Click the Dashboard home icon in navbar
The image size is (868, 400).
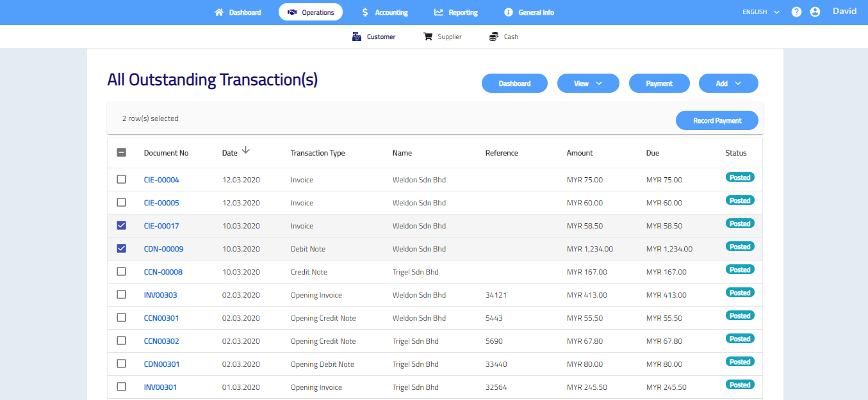pos(219,12)
